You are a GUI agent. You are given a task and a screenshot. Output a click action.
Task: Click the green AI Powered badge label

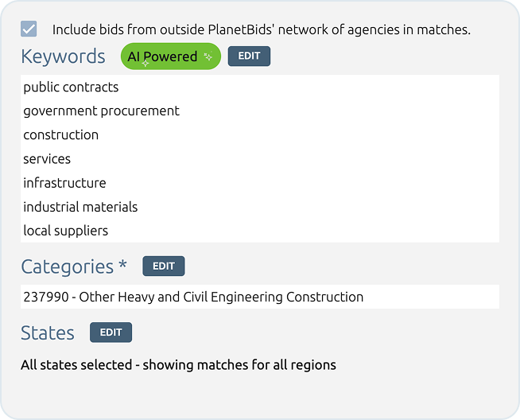coord(162,56)
